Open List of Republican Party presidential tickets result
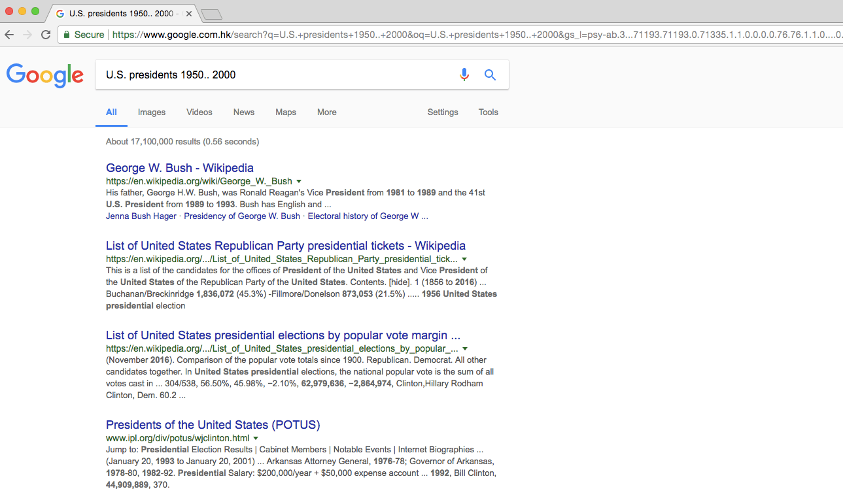The image size is (843, 504). coord(286,246)
